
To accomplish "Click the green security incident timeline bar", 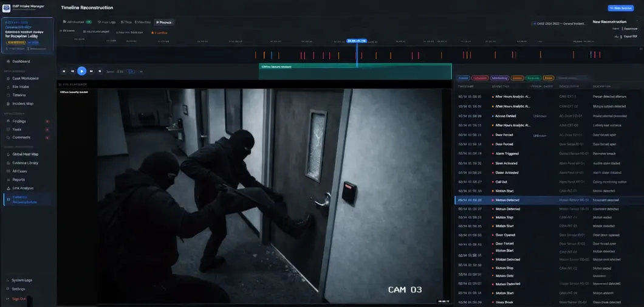I will (355, 71).
